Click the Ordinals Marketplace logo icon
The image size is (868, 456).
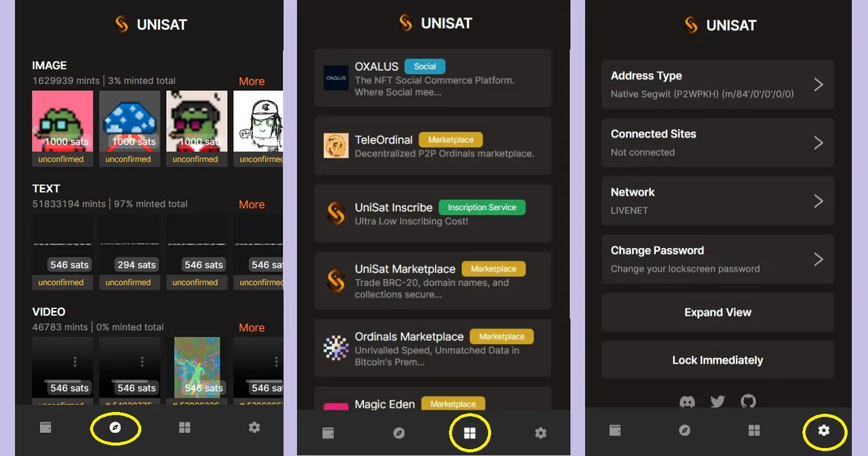point(336,348)
